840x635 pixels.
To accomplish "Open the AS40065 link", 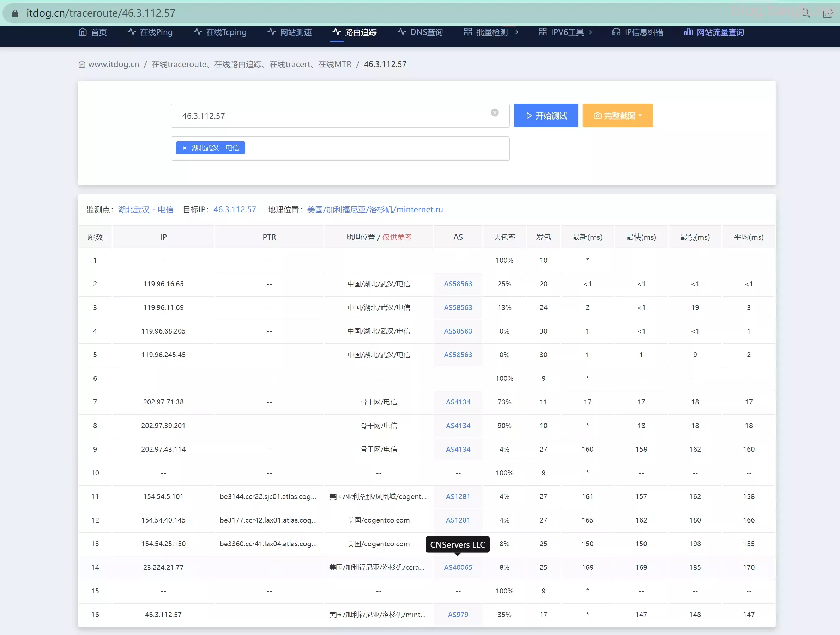I will click(x=458, y=567).
